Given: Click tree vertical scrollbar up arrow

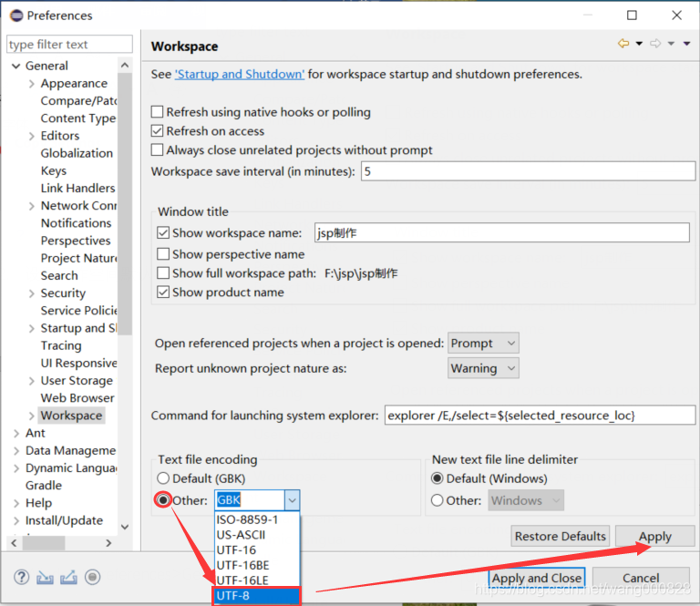Looking at the screenshot, I should tap(125, 65).
